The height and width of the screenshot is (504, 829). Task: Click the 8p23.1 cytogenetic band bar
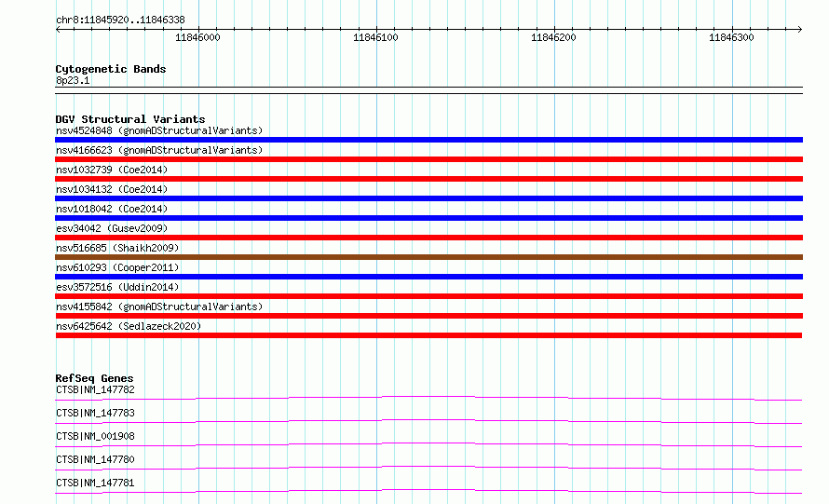428,90
